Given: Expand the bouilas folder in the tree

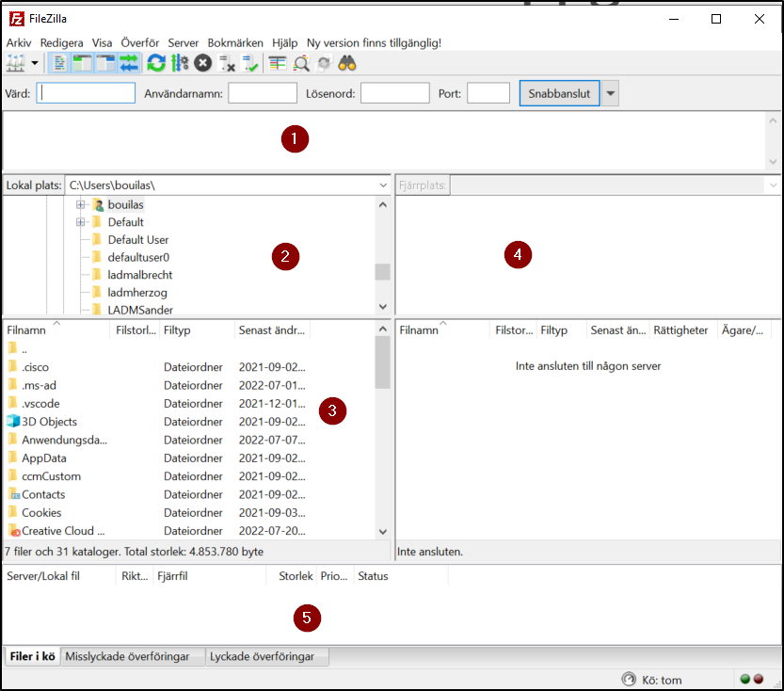Looking at the screenshot, I should point(81,204).
